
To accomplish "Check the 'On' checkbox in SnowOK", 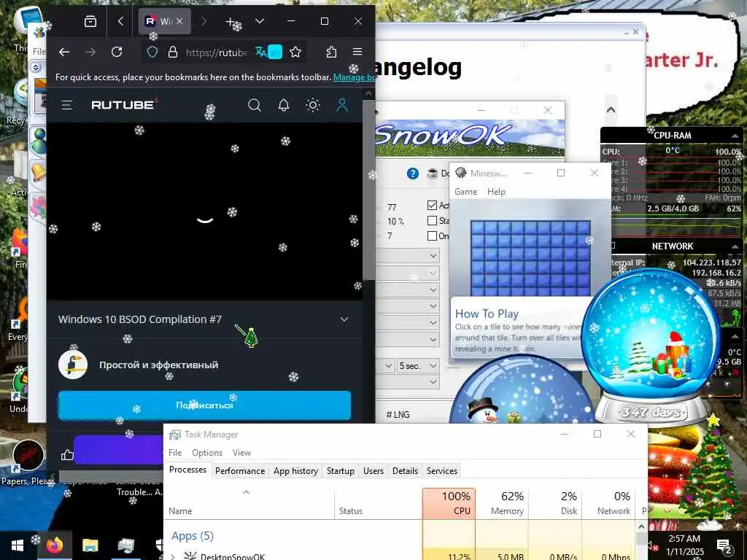I will [x=432, y=236].
